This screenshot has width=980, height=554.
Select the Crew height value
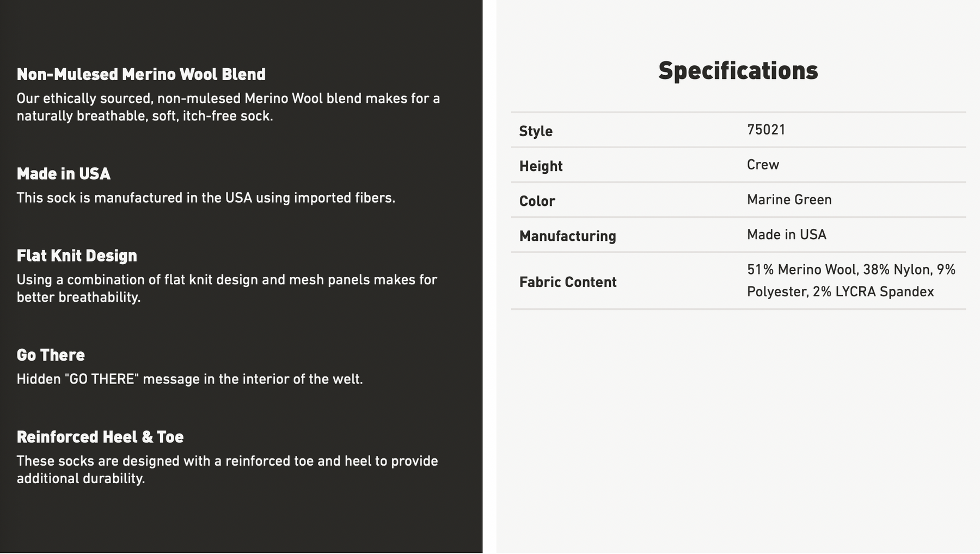click(763, 165)
